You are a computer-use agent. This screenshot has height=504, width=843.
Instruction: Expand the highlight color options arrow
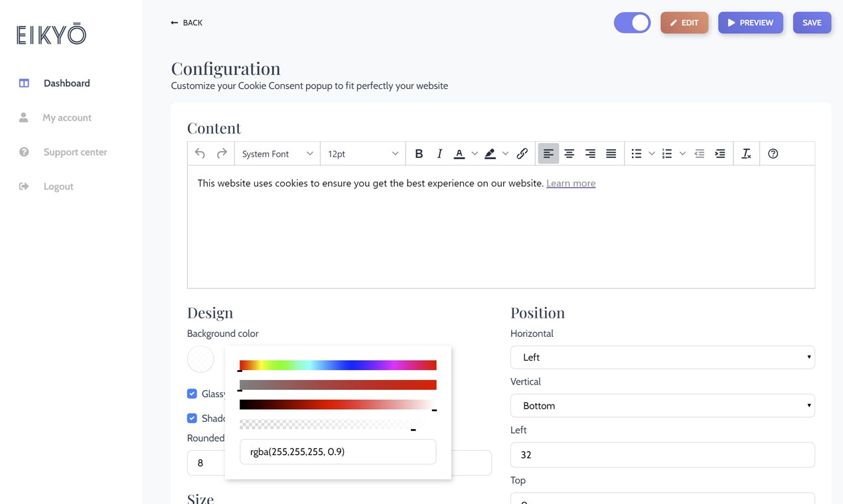coord(506,154)
